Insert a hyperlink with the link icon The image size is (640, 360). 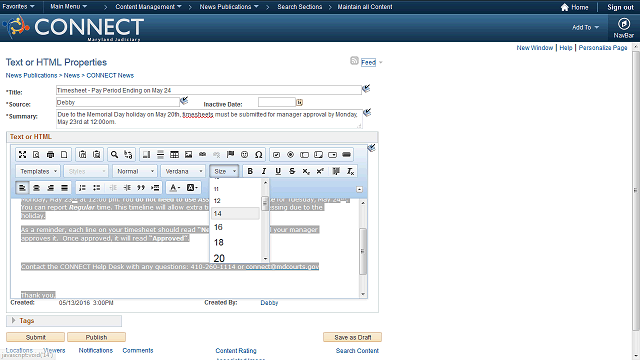pyautogui.click(x=202, y=155)
